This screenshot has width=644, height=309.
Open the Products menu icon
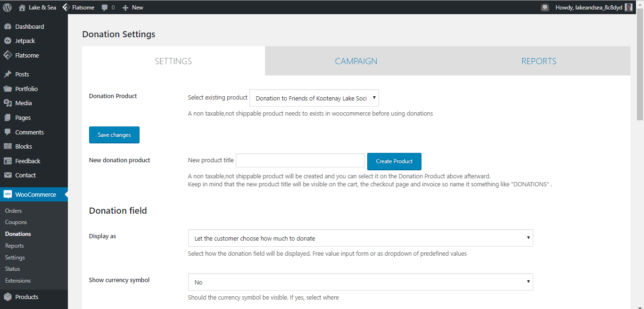[x=8, y=297]
